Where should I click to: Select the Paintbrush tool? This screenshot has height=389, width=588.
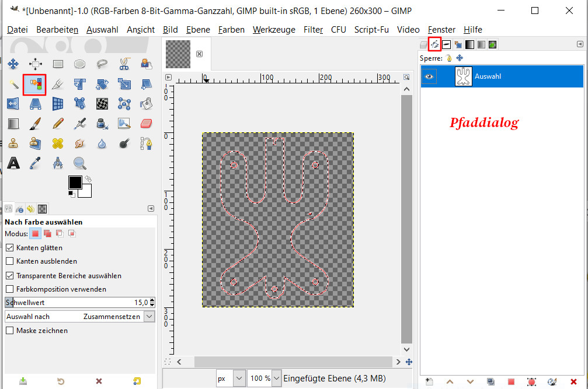35,123
